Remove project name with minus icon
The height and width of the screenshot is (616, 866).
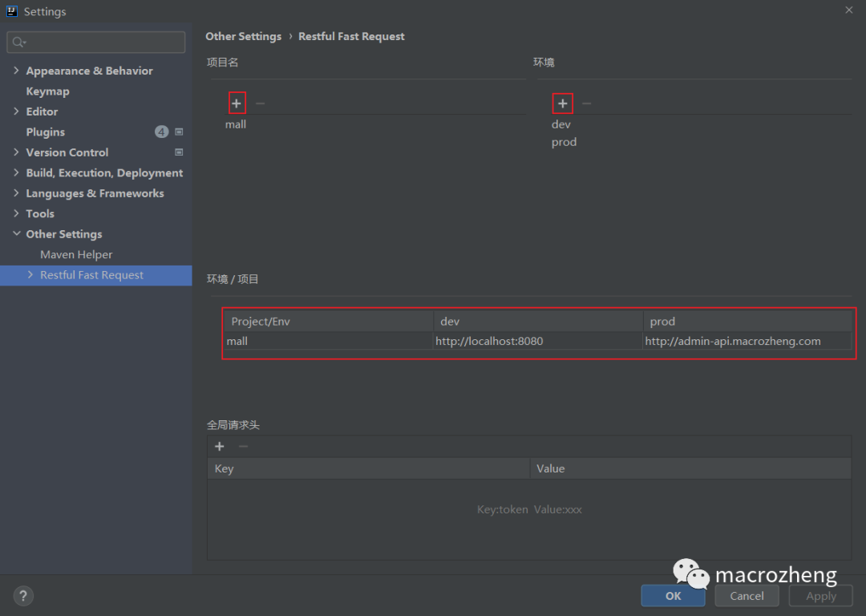coord(260,103)
